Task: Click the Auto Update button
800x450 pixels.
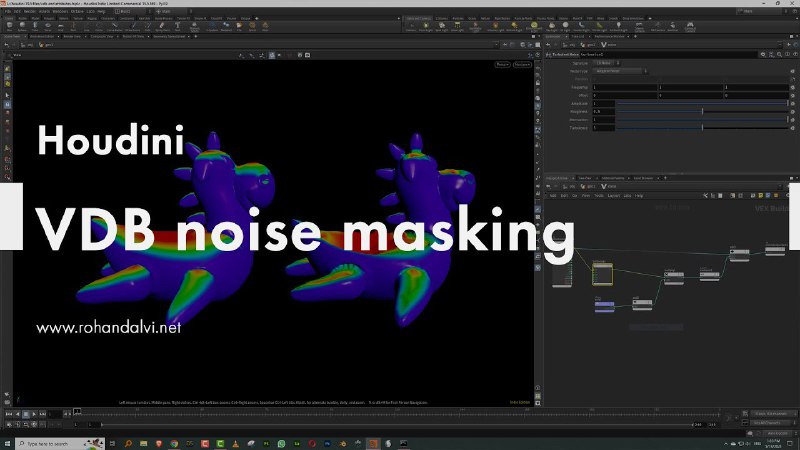Action: coord(778,433)
